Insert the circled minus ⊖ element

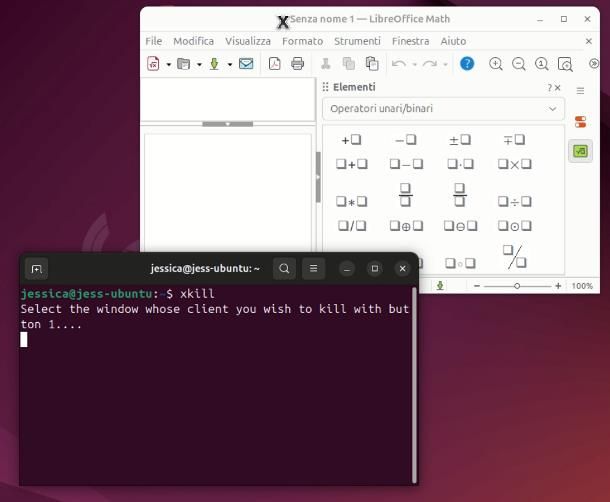pos(460,226)
